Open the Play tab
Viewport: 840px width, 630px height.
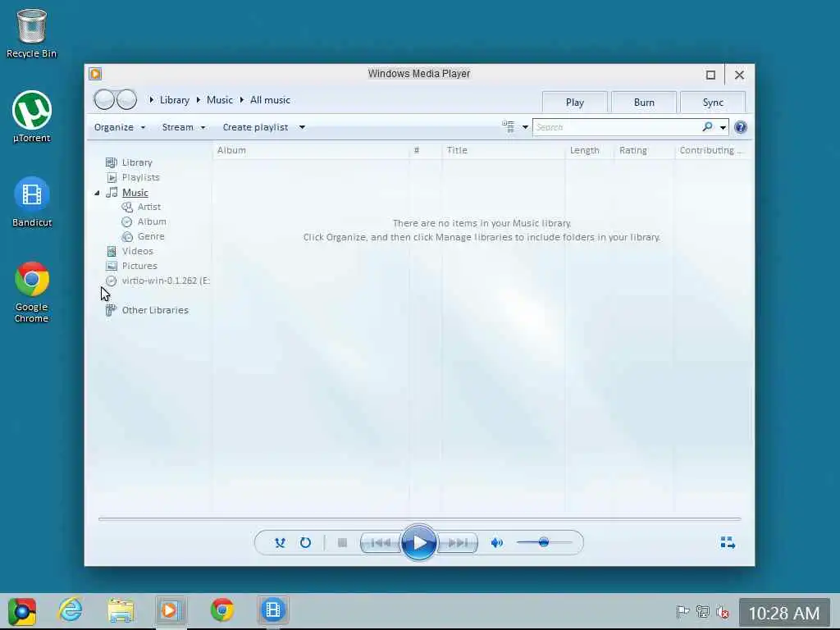(x=575, y=103)
